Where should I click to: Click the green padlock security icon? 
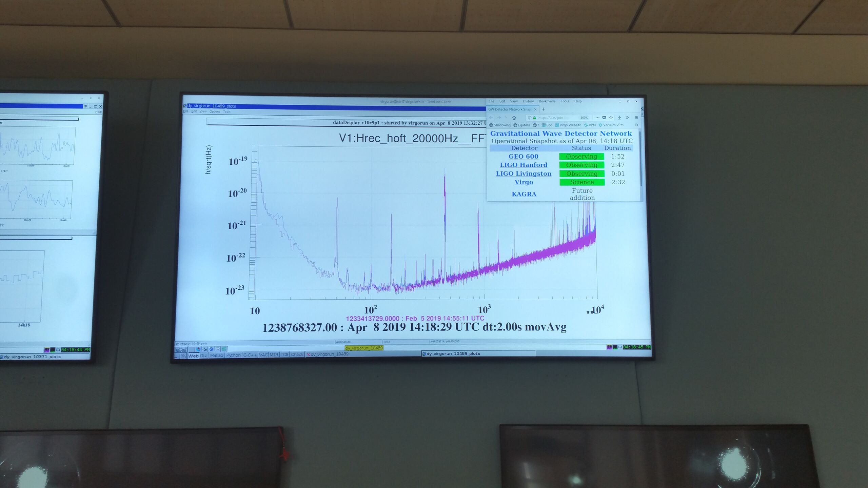534,118
